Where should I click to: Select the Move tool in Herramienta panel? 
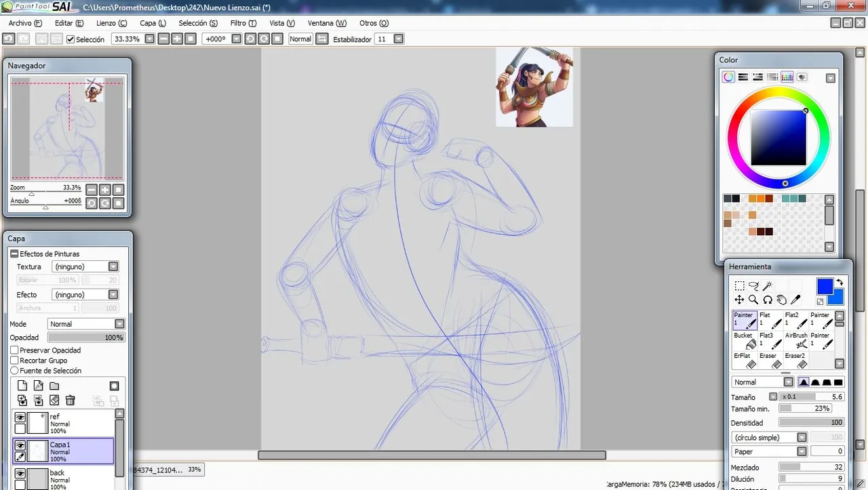(739, 300)
